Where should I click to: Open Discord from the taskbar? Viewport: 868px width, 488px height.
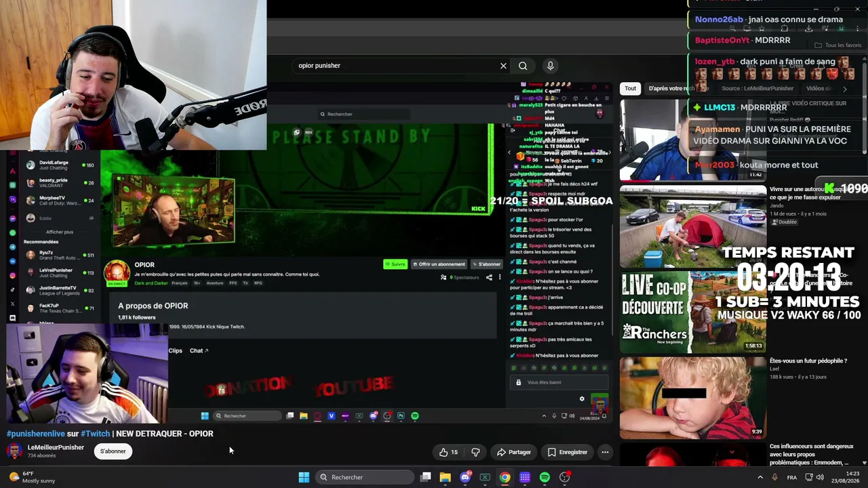pos(465,477)
